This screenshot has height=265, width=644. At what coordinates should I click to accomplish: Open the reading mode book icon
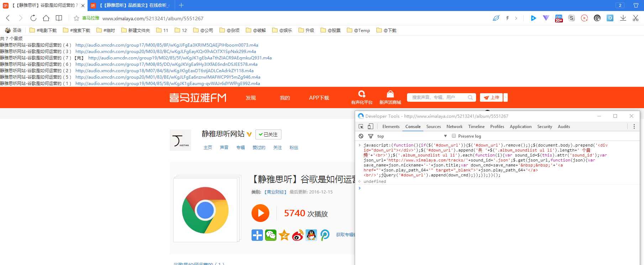coord(59,18)
